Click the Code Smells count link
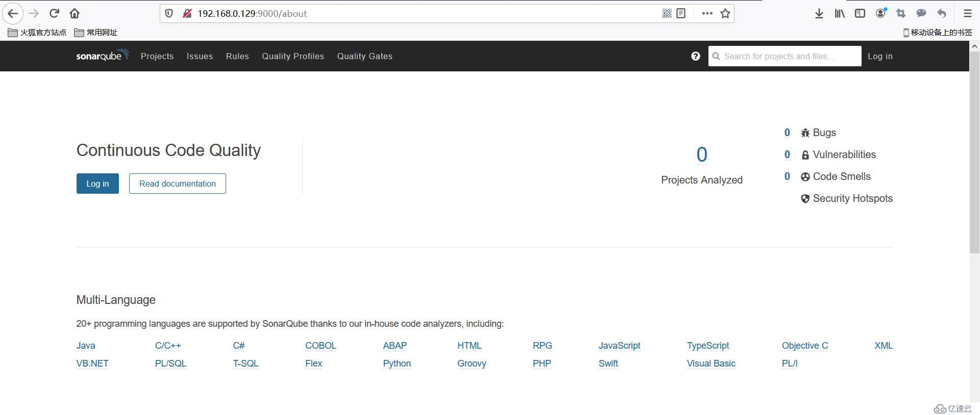 pyautogui.click(x=787, y=176)
